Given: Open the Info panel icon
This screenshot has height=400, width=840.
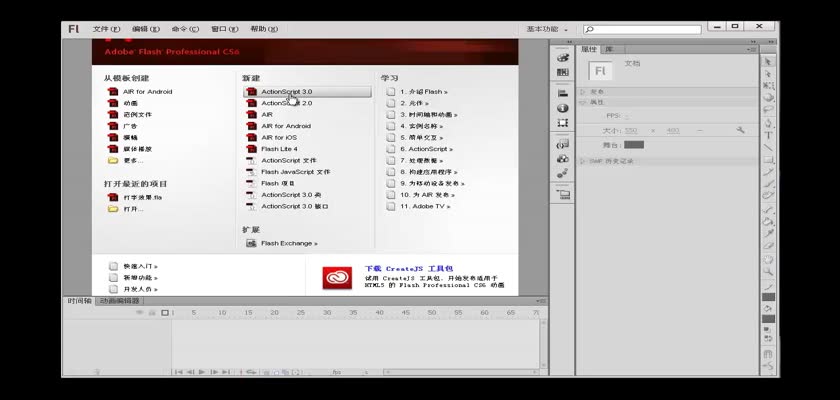Looking at the screenshot, I should click(x=562, y=108).
